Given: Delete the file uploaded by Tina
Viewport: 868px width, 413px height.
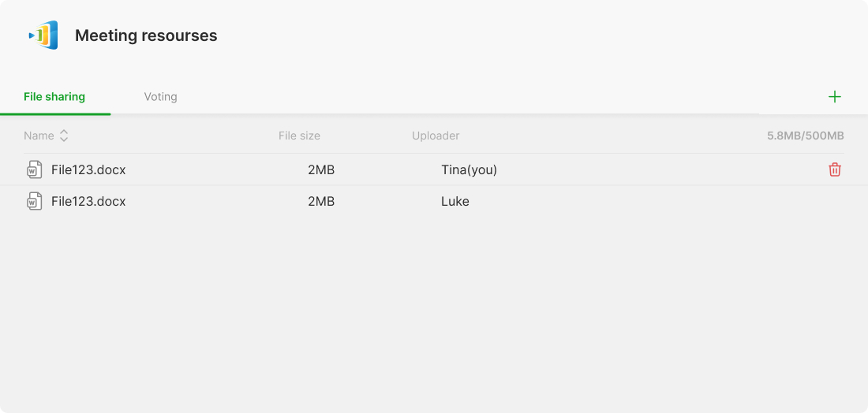Looking at the screenshot, I should pyautogui.click(x=835, y=169).
